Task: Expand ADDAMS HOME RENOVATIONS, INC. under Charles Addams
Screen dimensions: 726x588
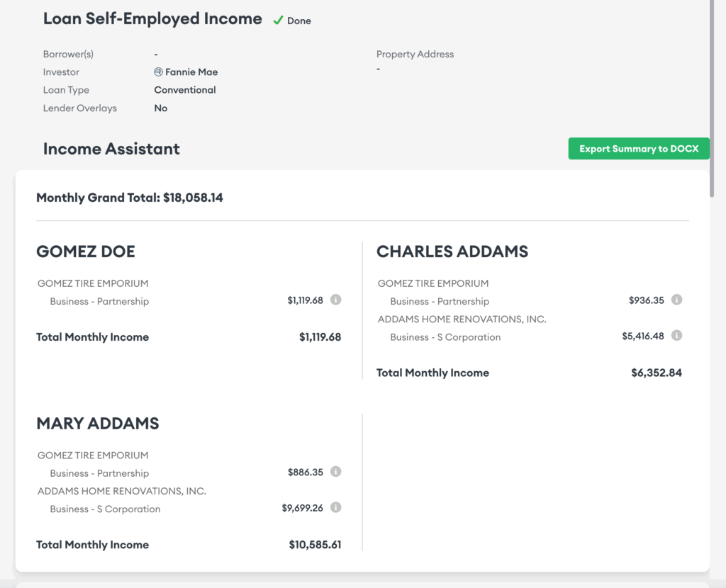Action: [461, 318]
